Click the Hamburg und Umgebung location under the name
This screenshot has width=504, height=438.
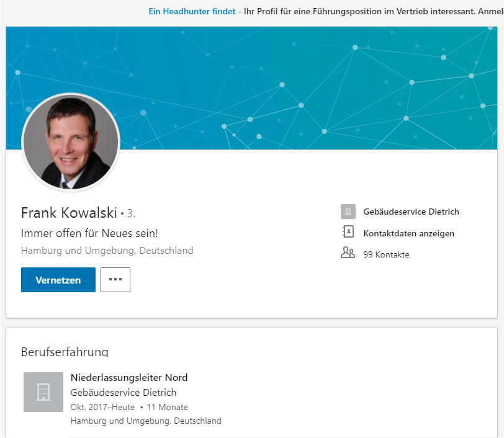coord(107,251)
